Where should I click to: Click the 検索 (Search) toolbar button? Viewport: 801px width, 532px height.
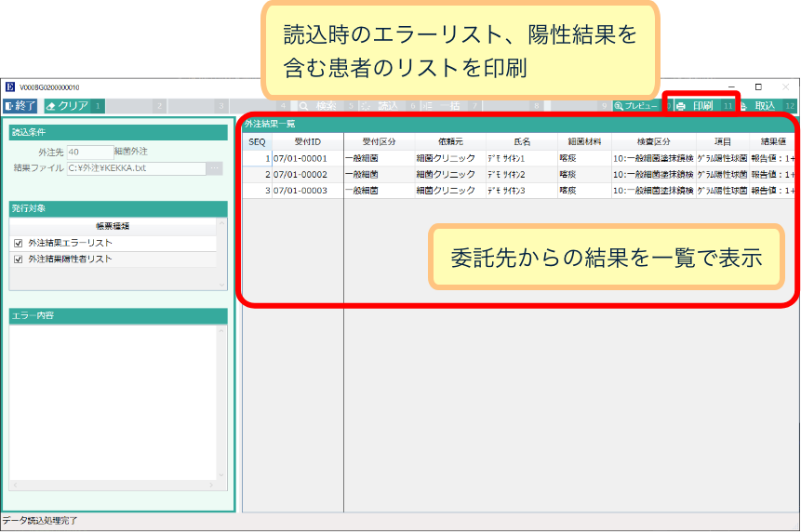(x=318, y=106)
